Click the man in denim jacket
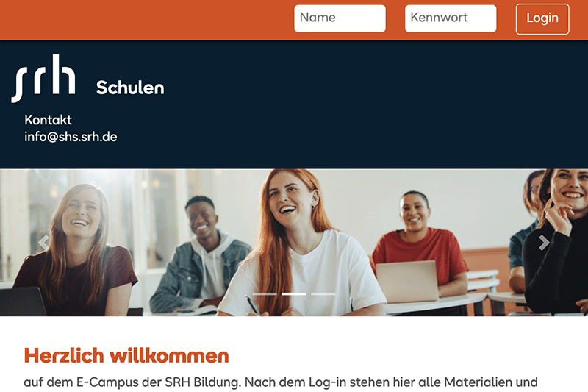The height and width of the screenshot is (392, 588). (x=201, y=255)
